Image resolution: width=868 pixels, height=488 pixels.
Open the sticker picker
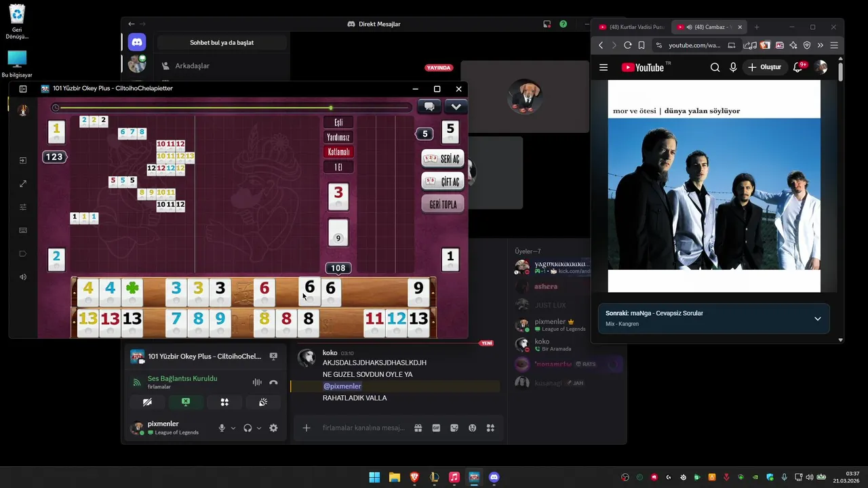pyautogui.click(x=454, y=428)
